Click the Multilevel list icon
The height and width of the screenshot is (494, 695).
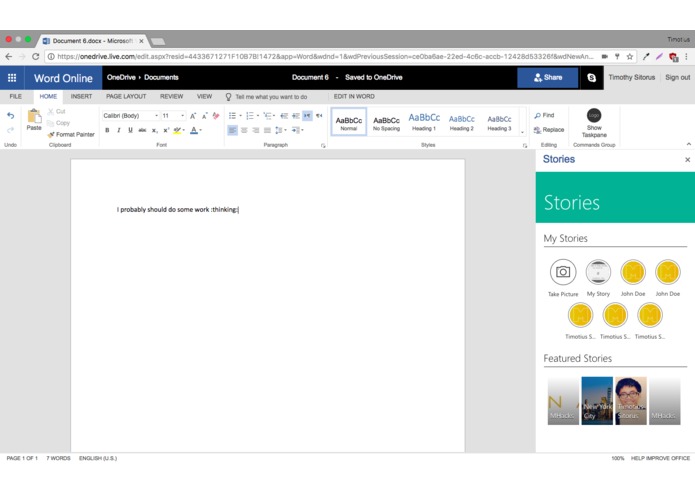[x=267, y=116]
